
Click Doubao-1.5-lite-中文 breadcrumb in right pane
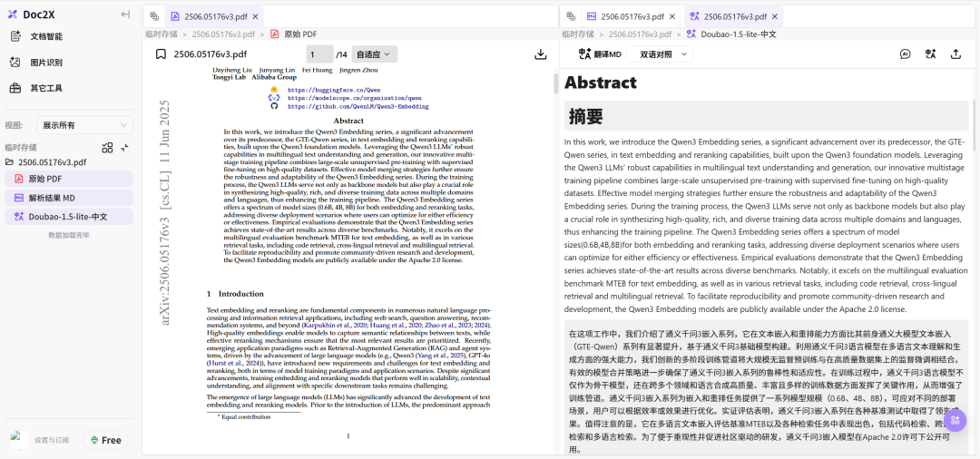(x=739, y=34)
